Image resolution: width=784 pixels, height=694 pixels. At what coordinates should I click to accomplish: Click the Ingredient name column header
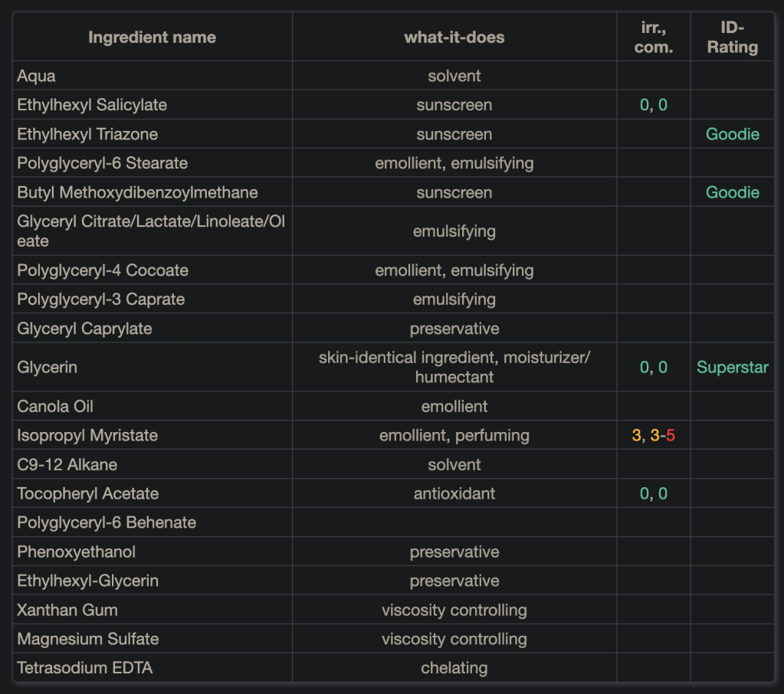[x=152, y=37]
